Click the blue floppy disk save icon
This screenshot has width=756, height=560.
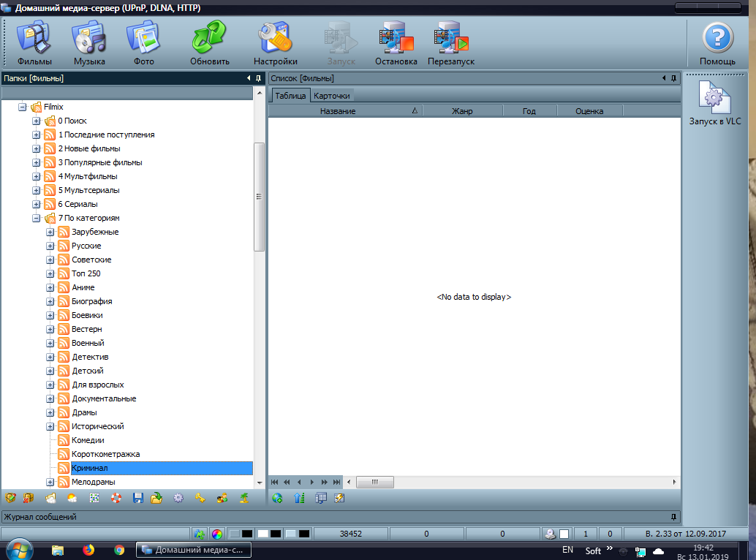pyautogui.click(x=137, y=498)
